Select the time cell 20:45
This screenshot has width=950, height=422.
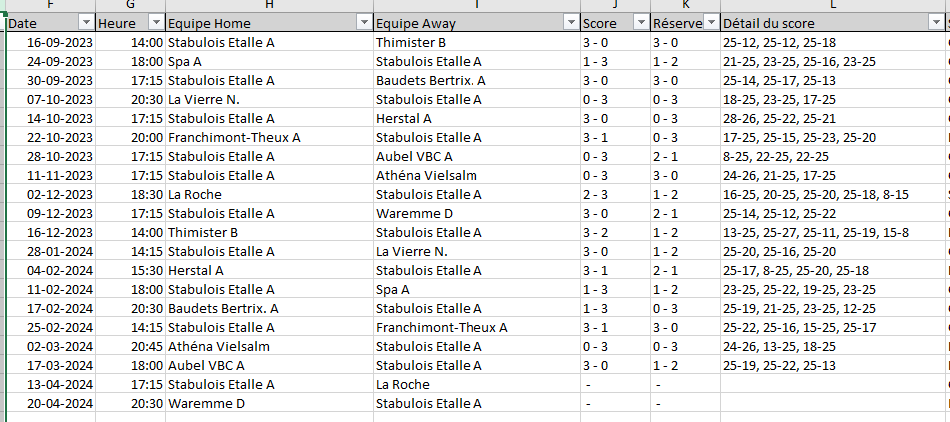[130, 347]
